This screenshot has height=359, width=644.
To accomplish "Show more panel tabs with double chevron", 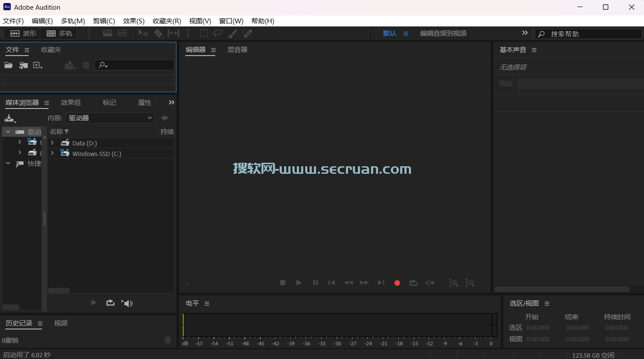I will coord(172,102).
